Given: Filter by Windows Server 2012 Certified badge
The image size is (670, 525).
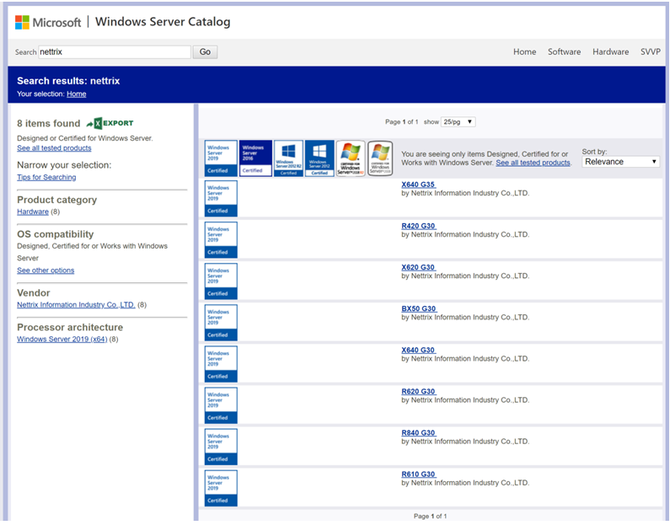Looking at the screenshot, I should (320, 158).
